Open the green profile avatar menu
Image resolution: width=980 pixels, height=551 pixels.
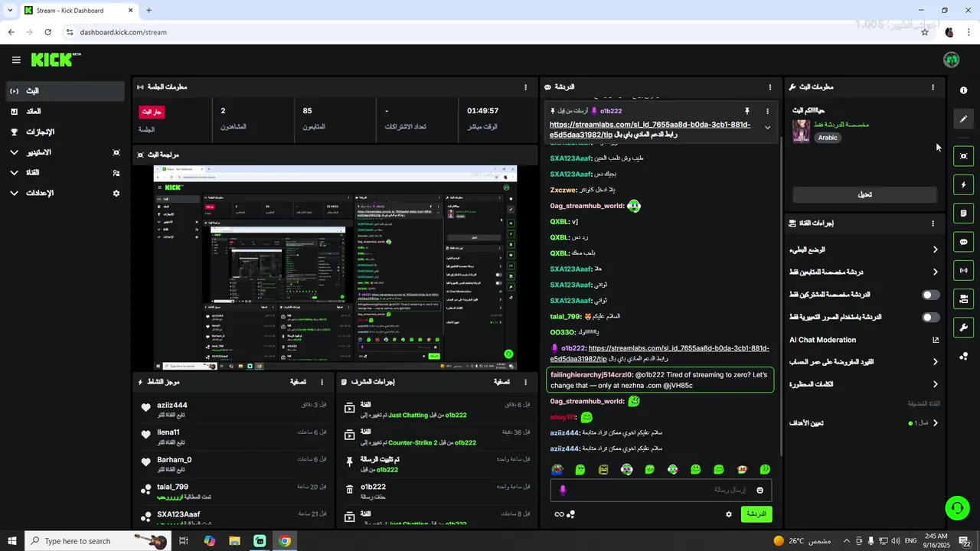952,60
